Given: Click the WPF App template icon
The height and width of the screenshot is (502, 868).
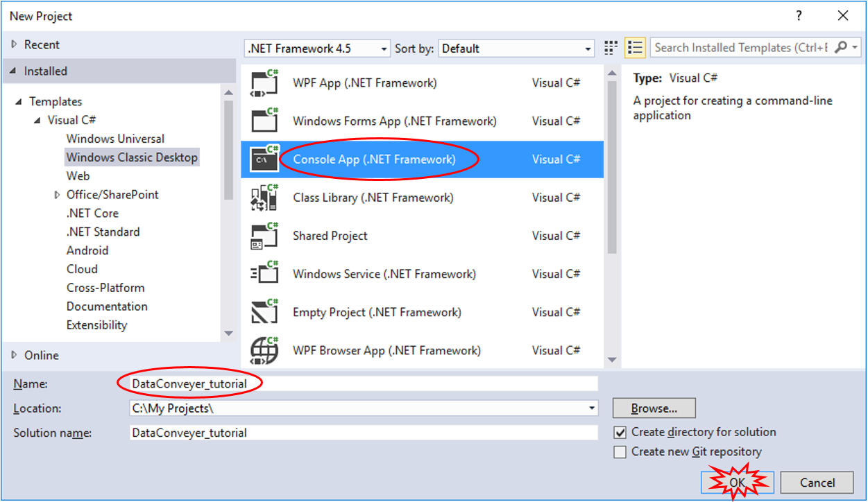Looking at the screenshot, I should pyautogui.click(x=264, y=83).
